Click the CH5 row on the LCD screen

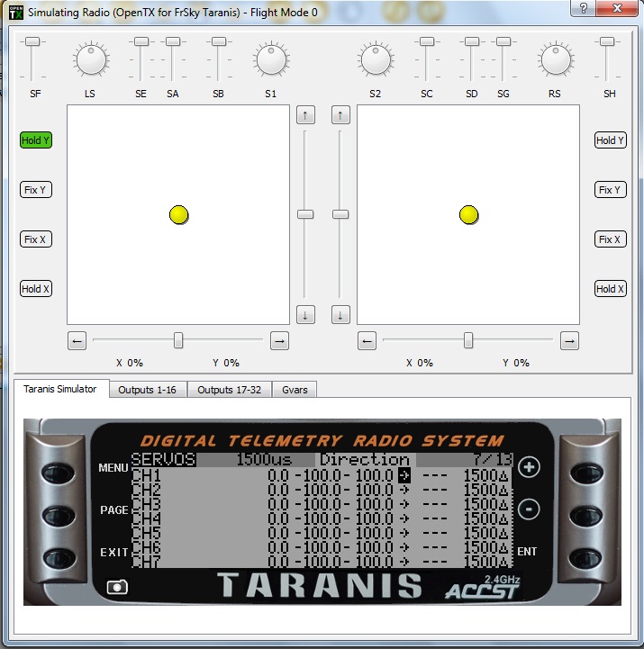[322, 533]
